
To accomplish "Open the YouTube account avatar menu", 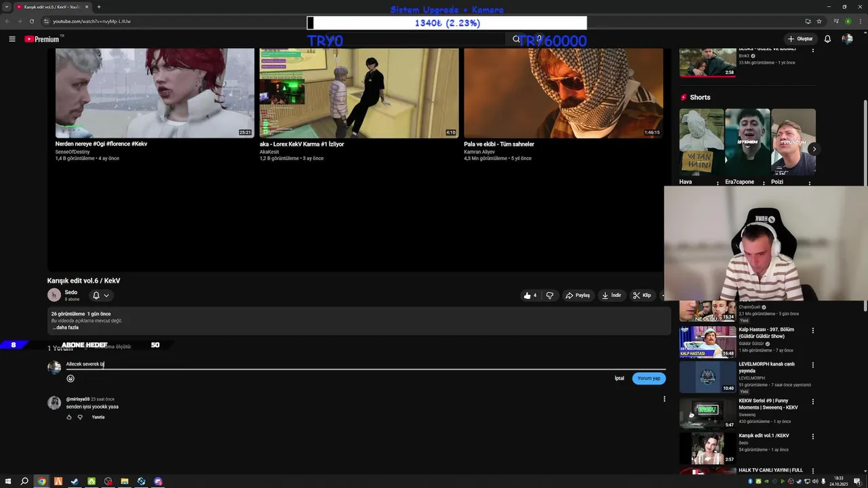I will click(x=847, y=39).
